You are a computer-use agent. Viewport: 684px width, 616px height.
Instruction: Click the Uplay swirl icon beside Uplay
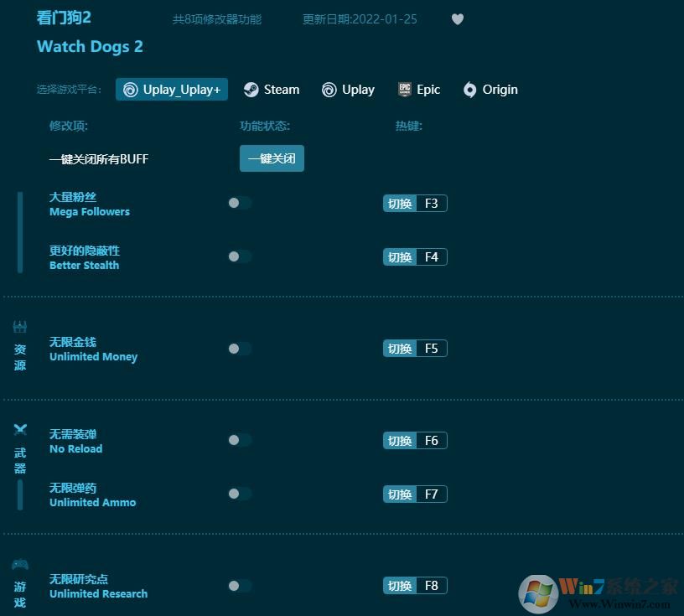(x=329, y=90)
